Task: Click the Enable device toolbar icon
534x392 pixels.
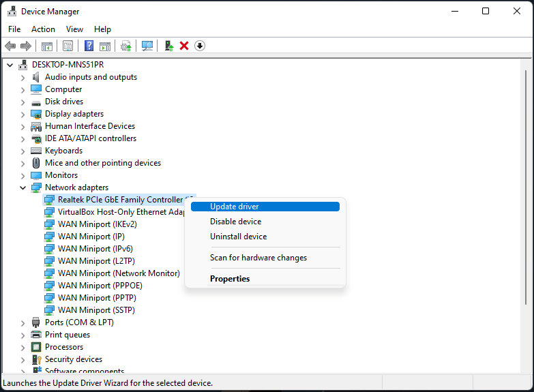Action: click(x=169, y=46)
